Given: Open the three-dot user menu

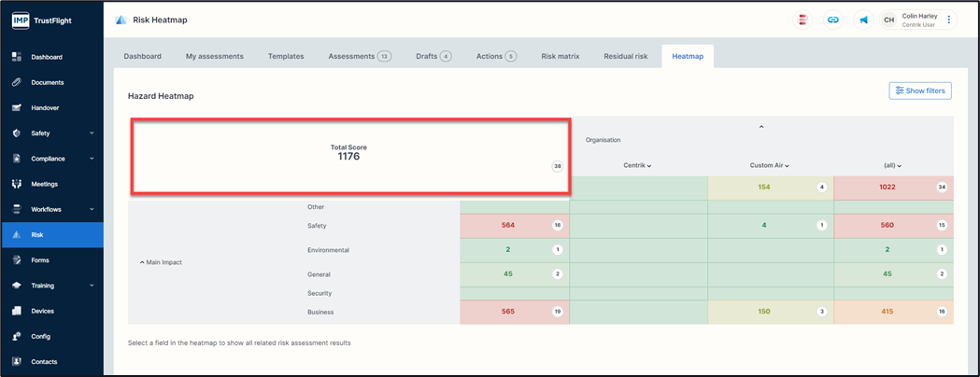Looking at the screenshot, I should point(949,20).
